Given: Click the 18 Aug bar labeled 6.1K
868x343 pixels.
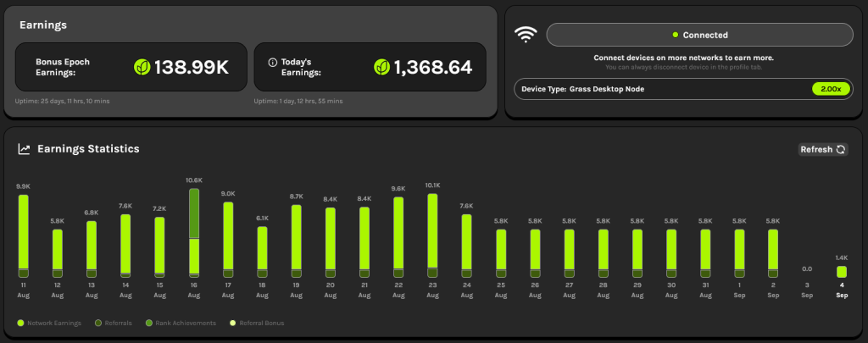Looking at the screenshot, I should pyautogui.click(x=263, y=252).
